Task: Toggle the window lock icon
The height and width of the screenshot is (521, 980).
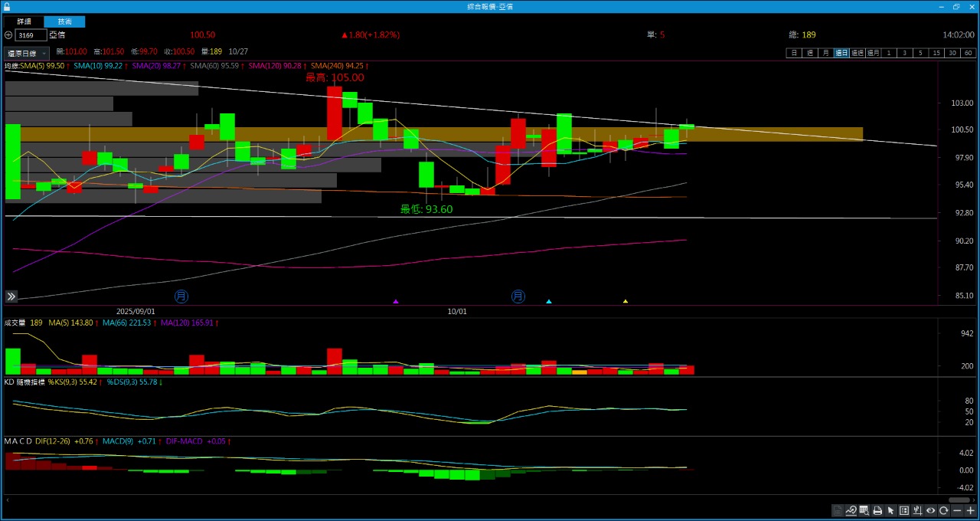Action: pyautogui.click(x=7, y=6)
